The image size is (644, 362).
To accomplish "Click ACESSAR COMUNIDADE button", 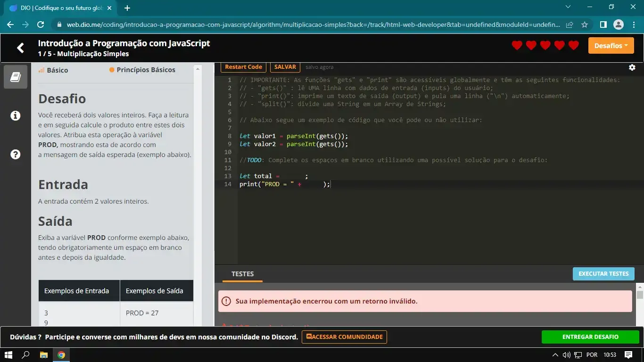I will (x=344, y=337).
